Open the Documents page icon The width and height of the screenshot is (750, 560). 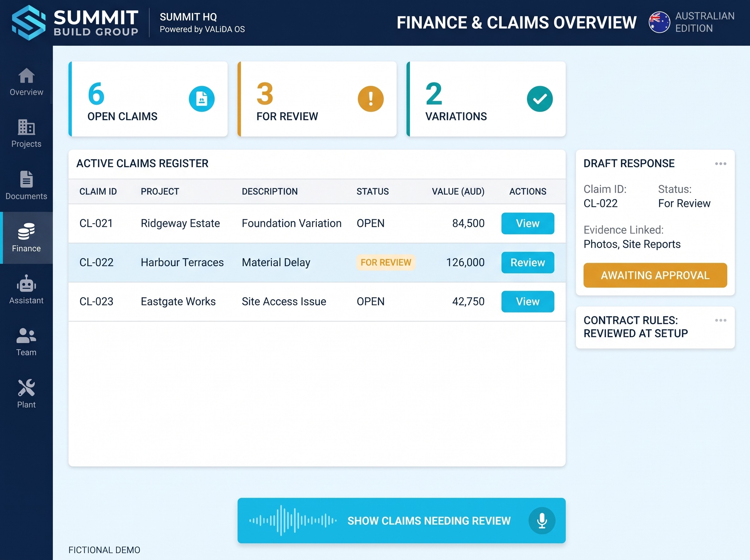[27, 179]
